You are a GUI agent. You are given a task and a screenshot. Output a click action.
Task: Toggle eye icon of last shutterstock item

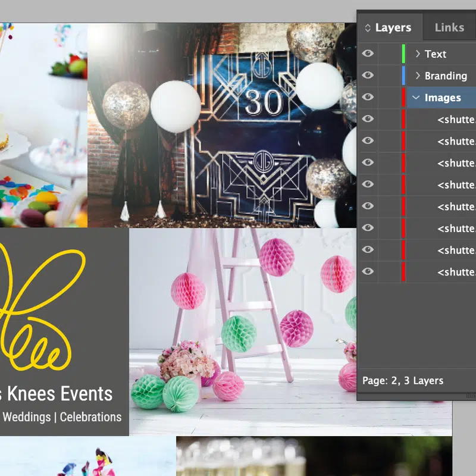[x=368, y=272]
